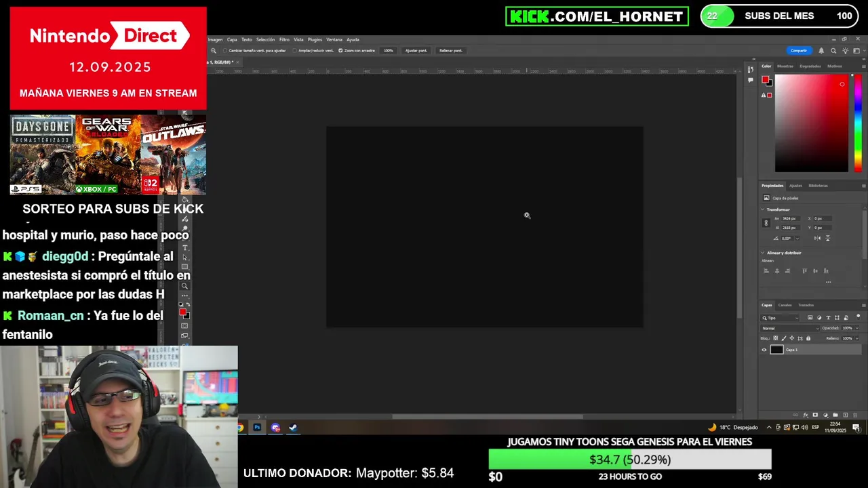
Task: Delete layer with the trash icon
Action: (x=855, y=415)
